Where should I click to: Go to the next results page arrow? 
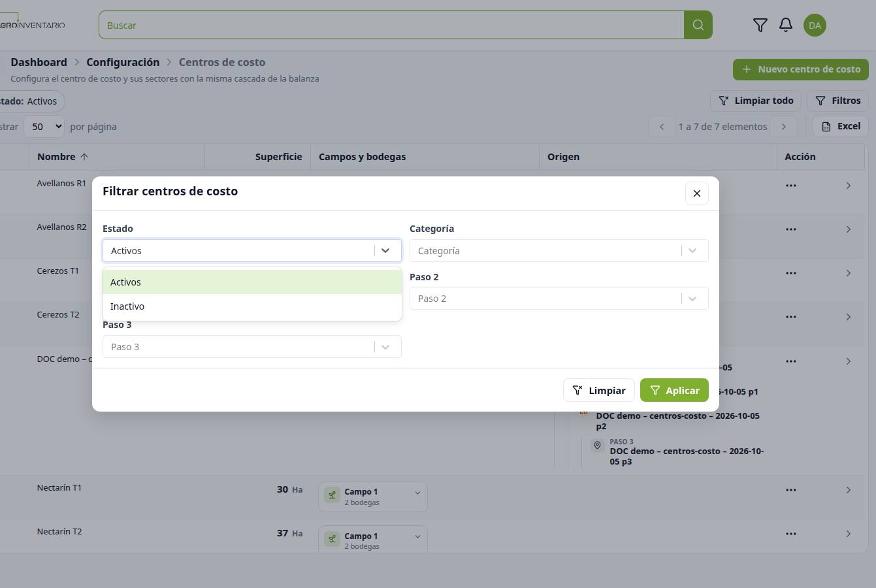click(x=784, y=127)
